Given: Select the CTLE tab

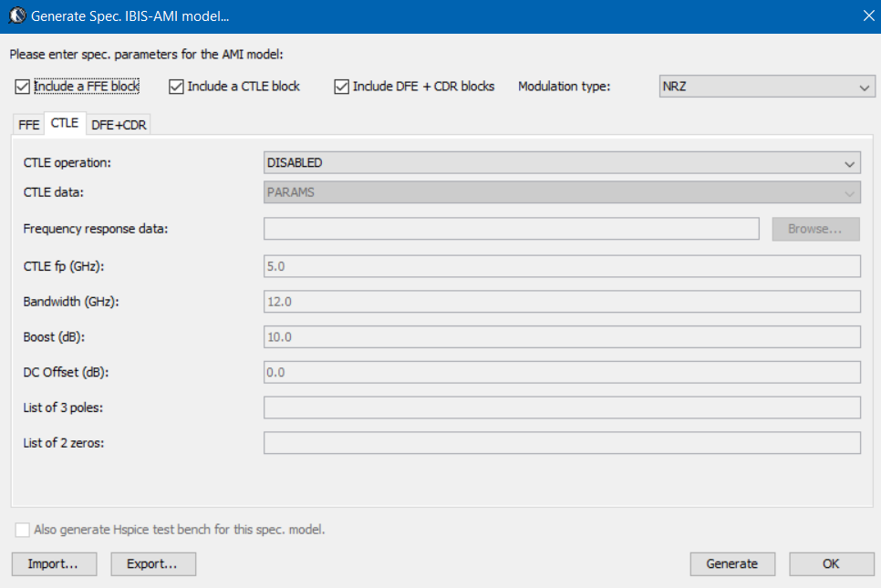Looking at the screenshot, I should point(64,123).
